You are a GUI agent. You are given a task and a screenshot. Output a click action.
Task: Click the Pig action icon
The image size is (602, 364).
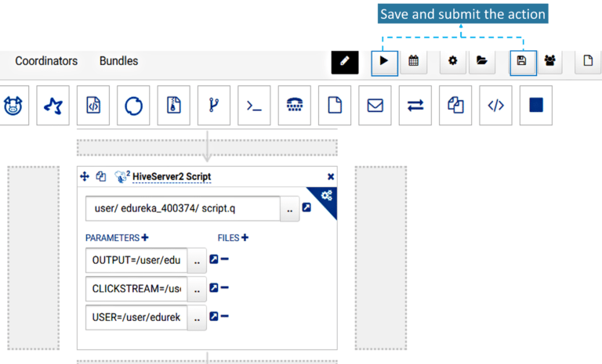[12, 106]
